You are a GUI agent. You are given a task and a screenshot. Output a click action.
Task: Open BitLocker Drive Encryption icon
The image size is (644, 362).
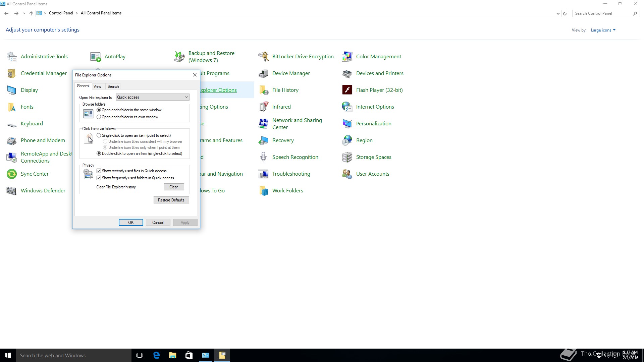pos(263,57)
